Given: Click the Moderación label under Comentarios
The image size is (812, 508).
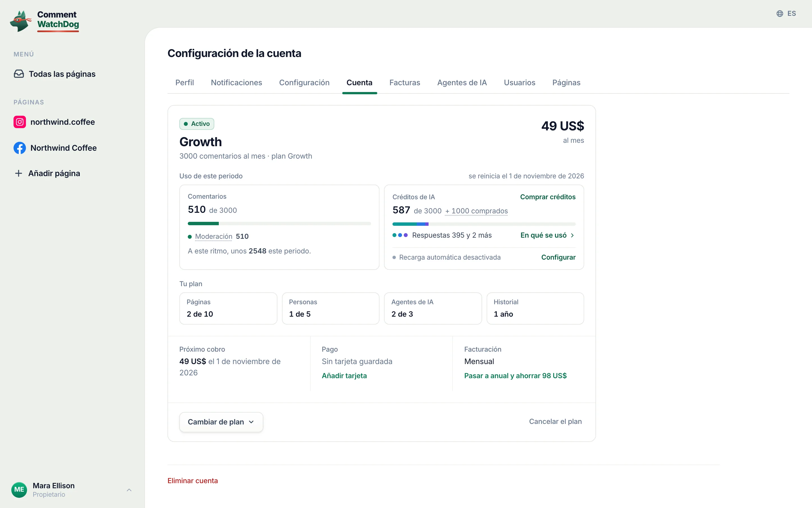Looking at the screenshot, I should click(x=213, y=237).
